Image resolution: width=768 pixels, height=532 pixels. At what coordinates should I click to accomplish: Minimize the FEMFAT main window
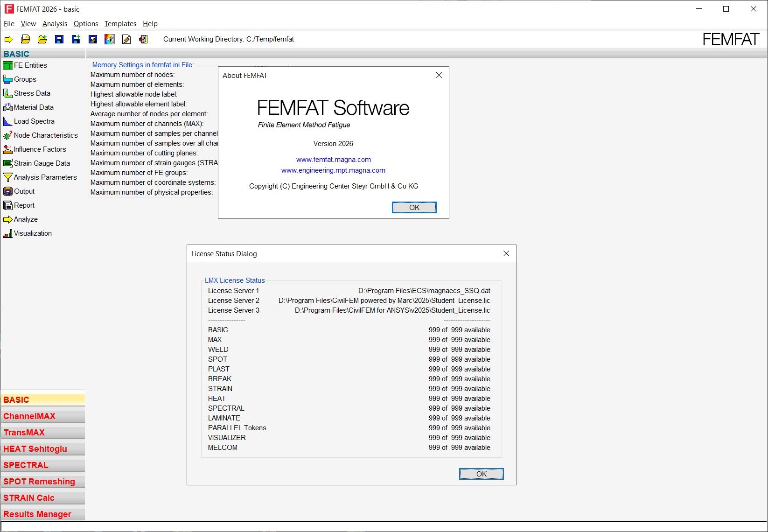(x=699, y=9)
